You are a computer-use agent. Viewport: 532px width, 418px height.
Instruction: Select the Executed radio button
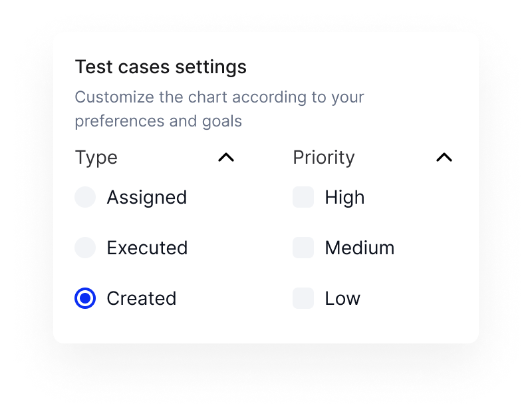tap(85, 248)
